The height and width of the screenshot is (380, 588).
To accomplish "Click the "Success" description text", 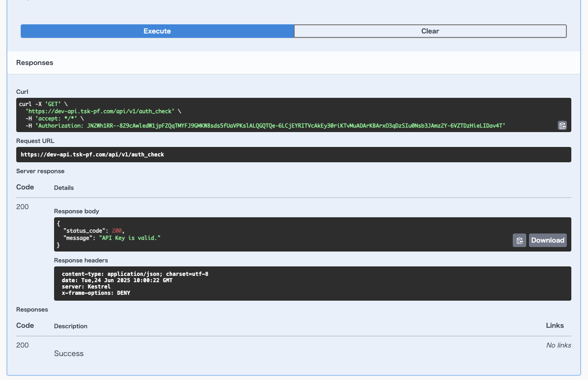I will point(69,353).
